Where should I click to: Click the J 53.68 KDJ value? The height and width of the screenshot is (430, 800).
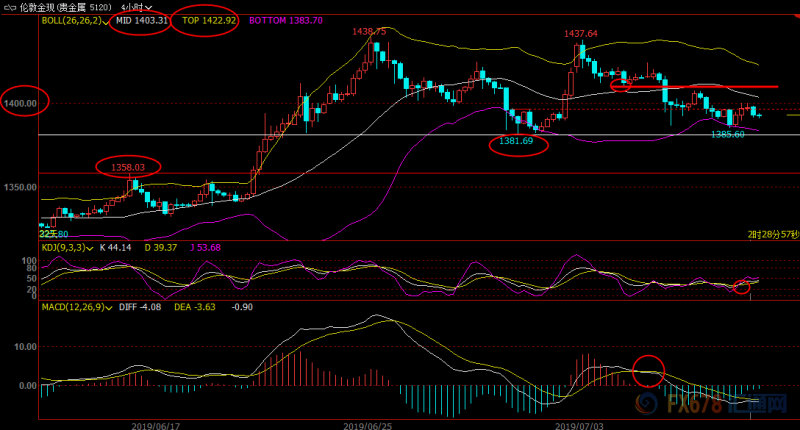pos(205,248)
